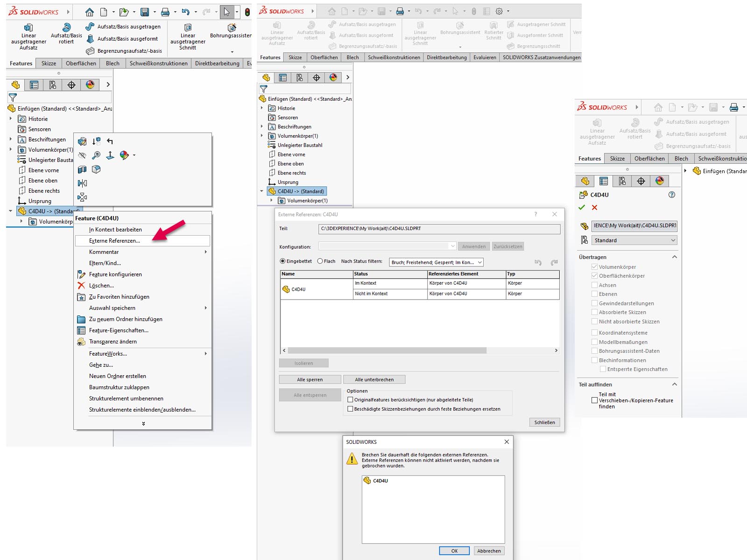Click Alle unterbrechen button

(x=374, y=379)
